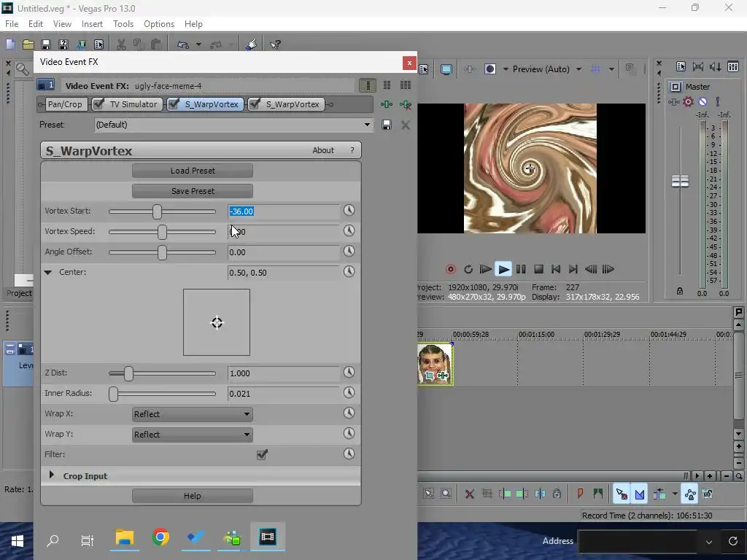The height and width of the screenshot is (560, 747).
Task: Animate Z Dist with its clock icon
Action: (x=349, y=372)
